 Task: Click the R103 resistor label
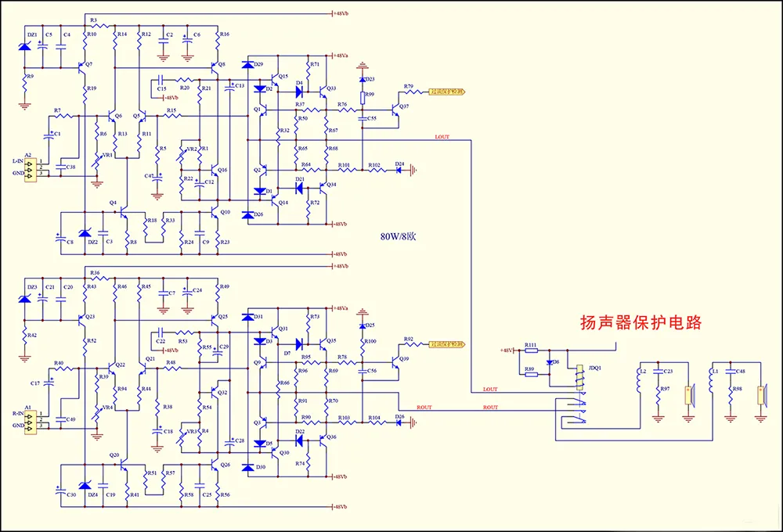point(344,417)
